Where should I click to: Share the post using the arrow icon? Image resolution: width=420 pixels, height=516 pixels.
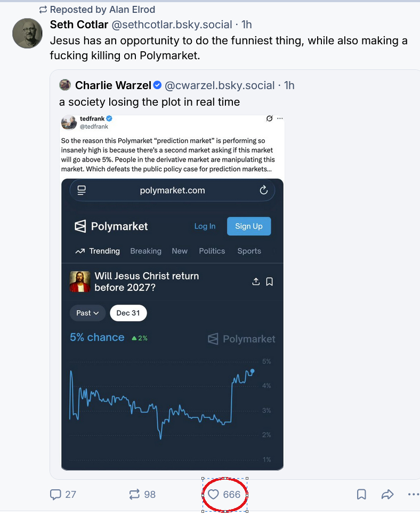[x=387, y=495]
